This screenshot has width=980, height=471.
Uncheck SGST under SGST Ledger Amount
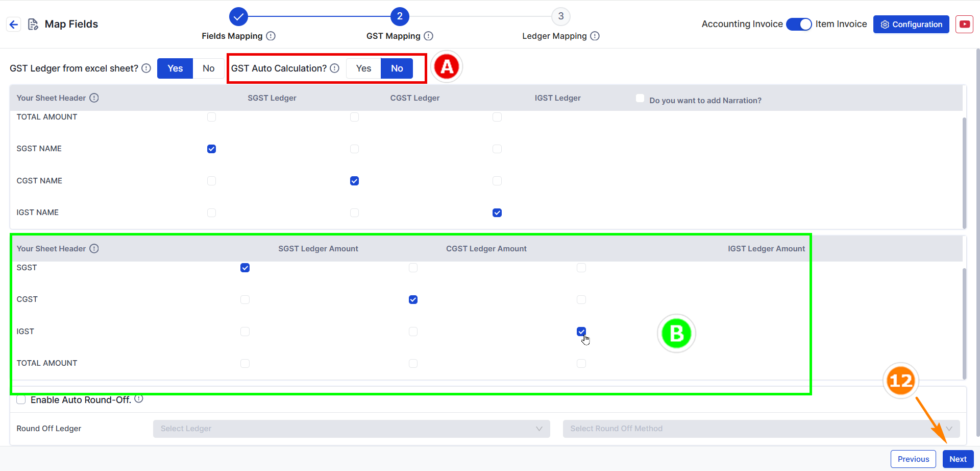pyautogui.click(x=245, y=268)
